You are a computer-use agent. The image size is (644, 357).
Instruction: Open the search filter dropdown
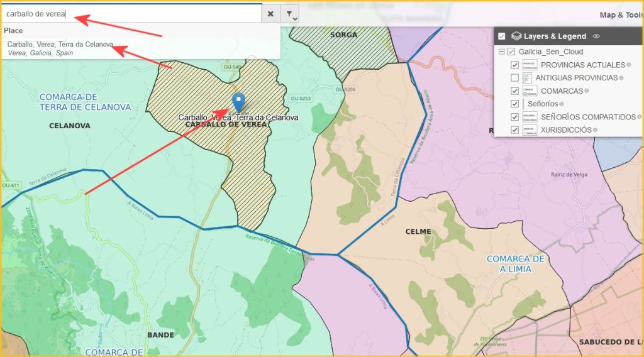pyautogui.click(x=289, y=14)
